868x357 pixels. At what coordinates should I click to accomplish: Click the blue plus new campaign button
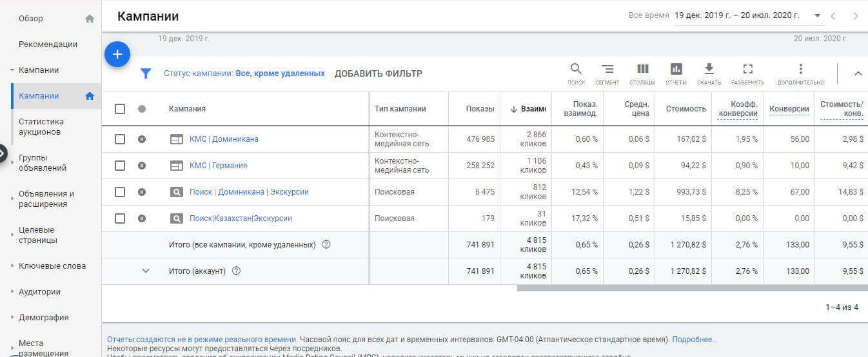(117, 54)
